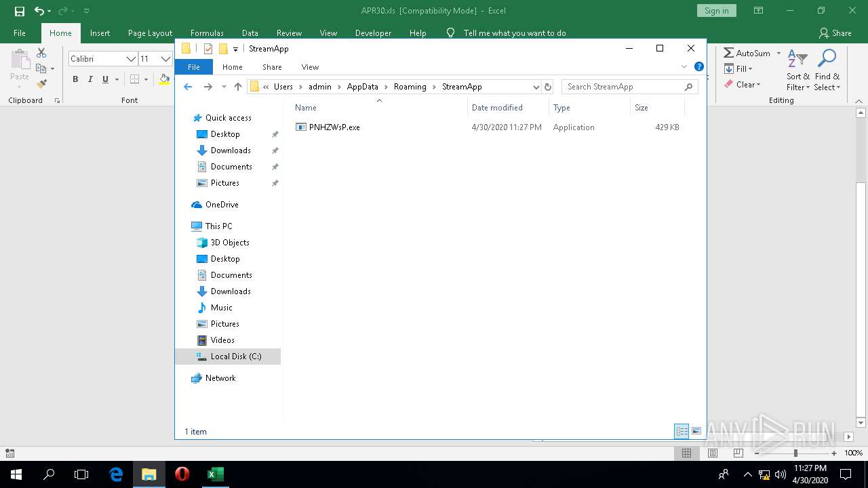The image size is (868, 488).
Task: Open the Calibri font name dropdown
Action: tap(131, 59)
